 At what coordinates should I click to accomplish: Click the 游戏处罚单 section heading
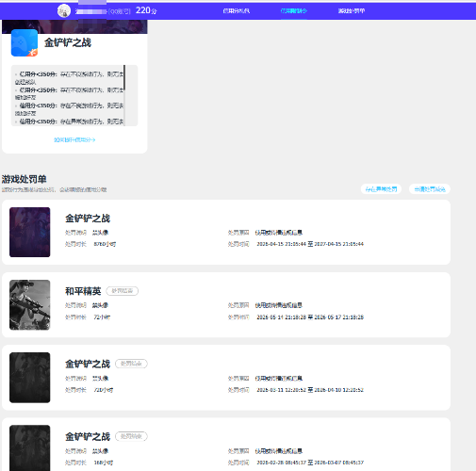click(24, 179)
